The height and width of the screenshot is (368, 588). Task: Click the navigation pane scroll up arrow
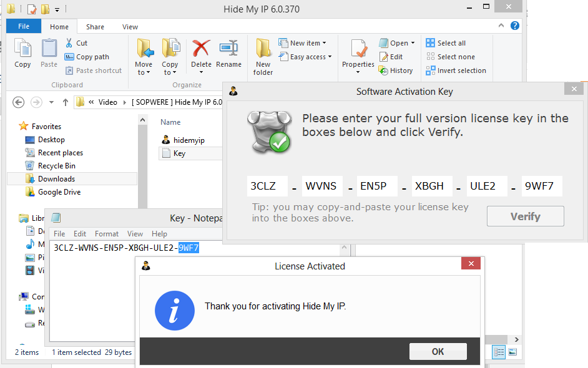[142, 120]
